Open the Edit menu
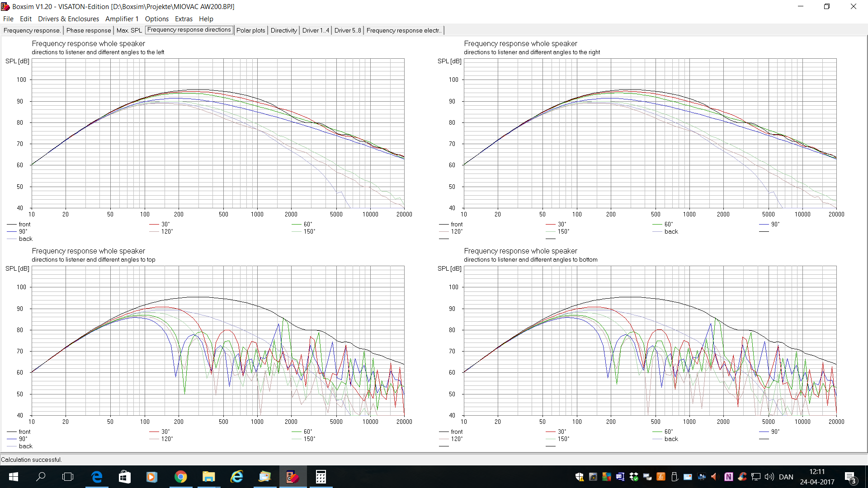The image size is (868, 488). tap(26, 19)
